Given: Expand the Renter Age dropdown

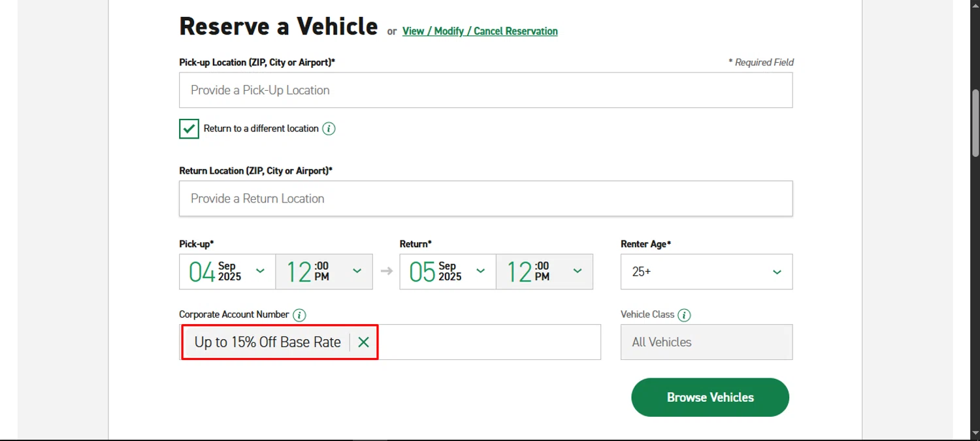Looking at the screenshot, I should pos(706,272).
